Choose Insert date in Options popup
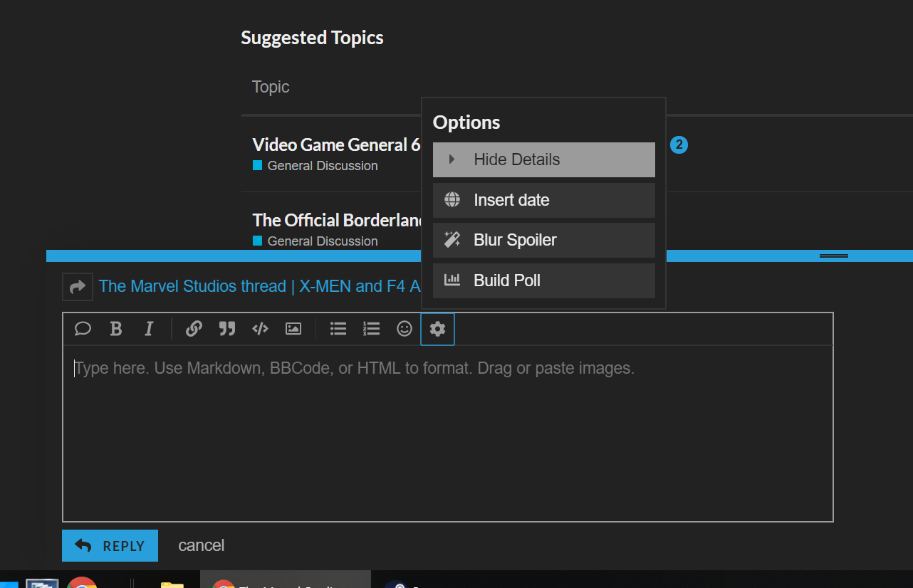The height and width of the screenshot is (588, 913). coord(544,200)
